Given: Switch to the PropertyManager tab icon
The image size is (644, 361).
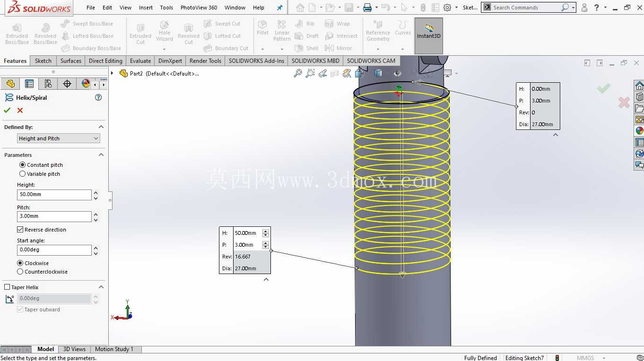Looking at the screenshot, I should (29, 84).
